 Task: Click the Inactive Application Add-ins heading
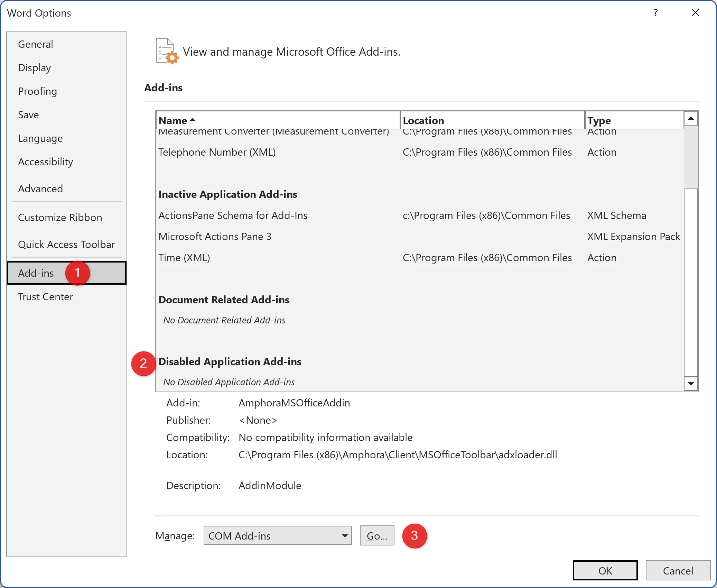pyautogui.click(x=228, y=194)
